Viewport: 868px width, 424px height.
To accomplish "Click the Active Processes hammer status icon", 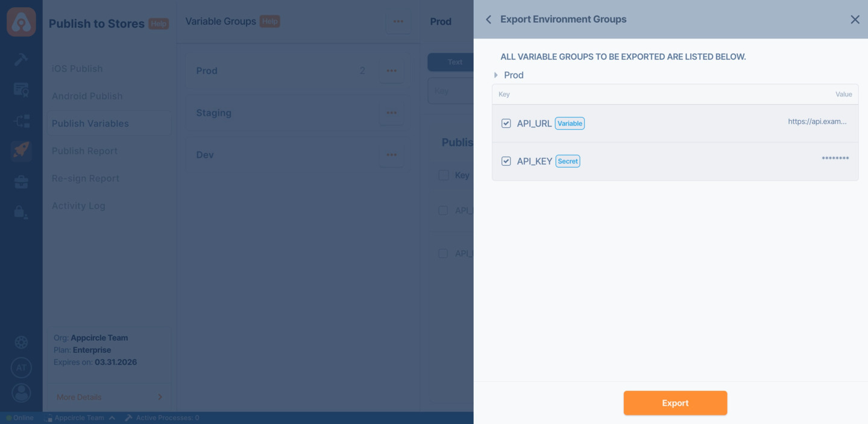I will (128, 417).
